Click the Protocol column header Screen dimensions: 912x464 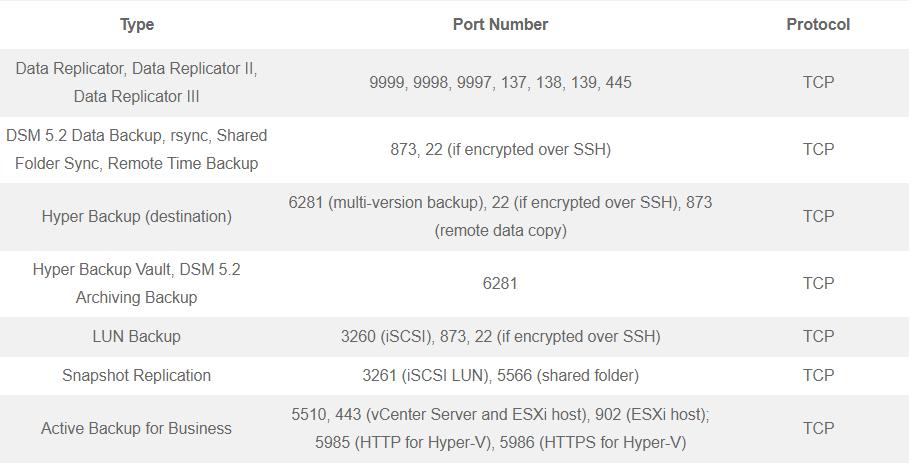point(818,24)
